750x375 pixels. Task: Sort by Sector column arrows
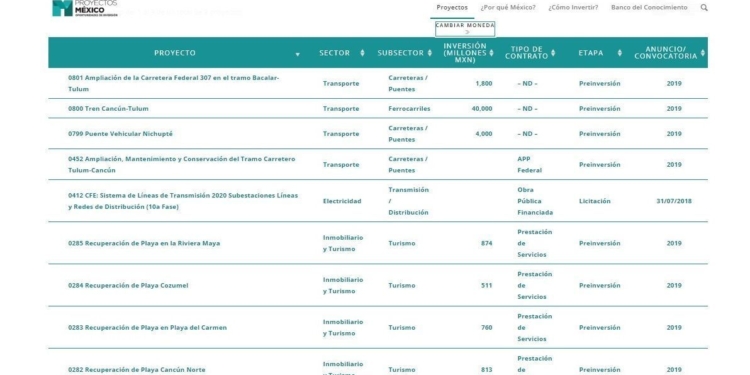tap(362, 53)
